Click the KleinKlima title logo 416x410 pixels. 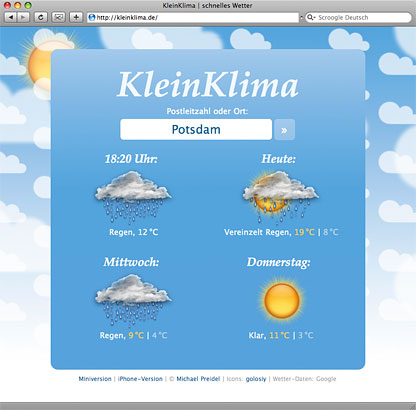coord(208,85)
